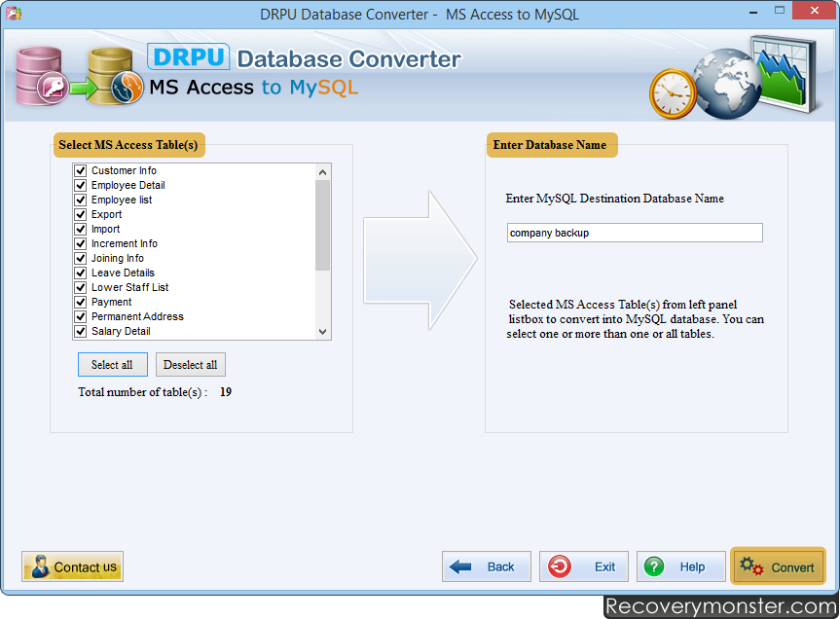This screenshot has width=840, height=619.
Task: Click the blue back arrow icon
Action: click(460, 566)
